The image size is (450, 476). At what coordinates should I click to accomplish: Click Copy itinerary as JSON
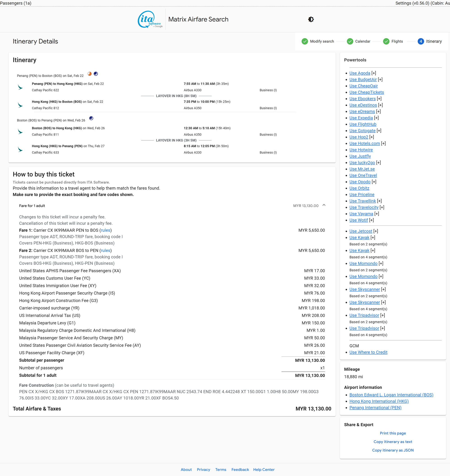pyautogui.click(x=393, y=450)
